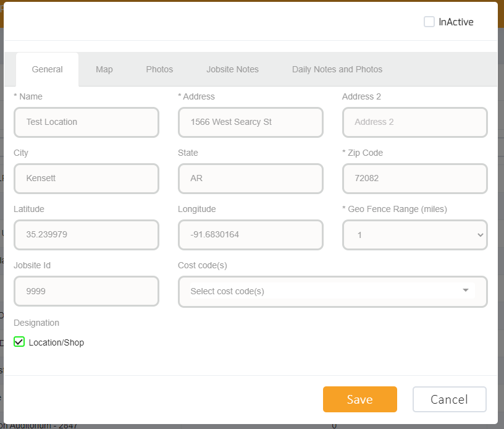The image size is (504, 429).
Task: Select the Jobsite Id field showing 9999
Action: coord(86,291)
